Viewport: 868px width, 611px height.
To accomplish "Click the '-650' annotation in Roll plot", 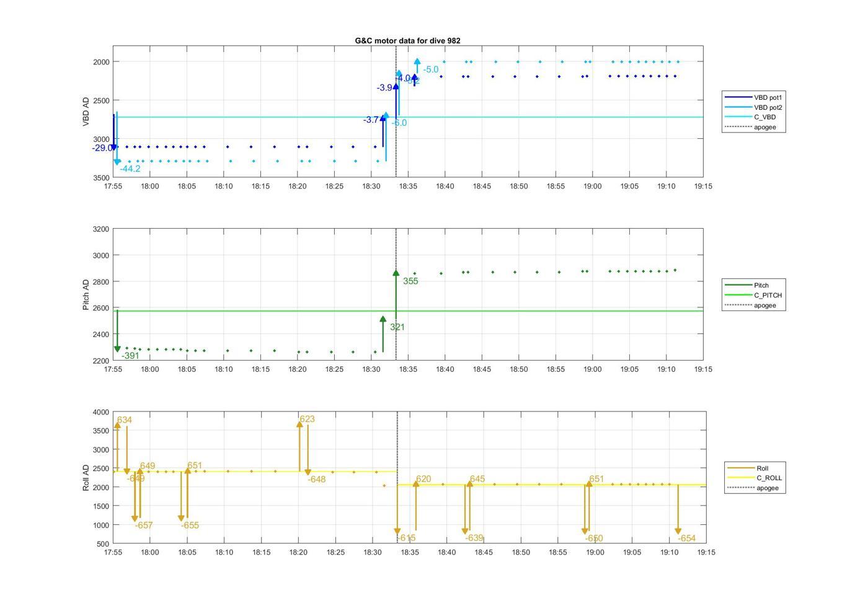I will pyautogui.click(x=594, y=538).
